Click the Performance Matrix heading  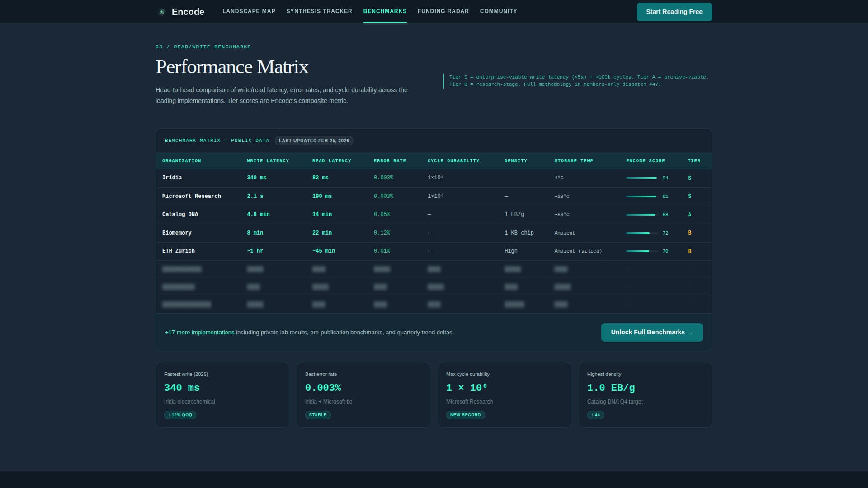click(x=232, y=67)
